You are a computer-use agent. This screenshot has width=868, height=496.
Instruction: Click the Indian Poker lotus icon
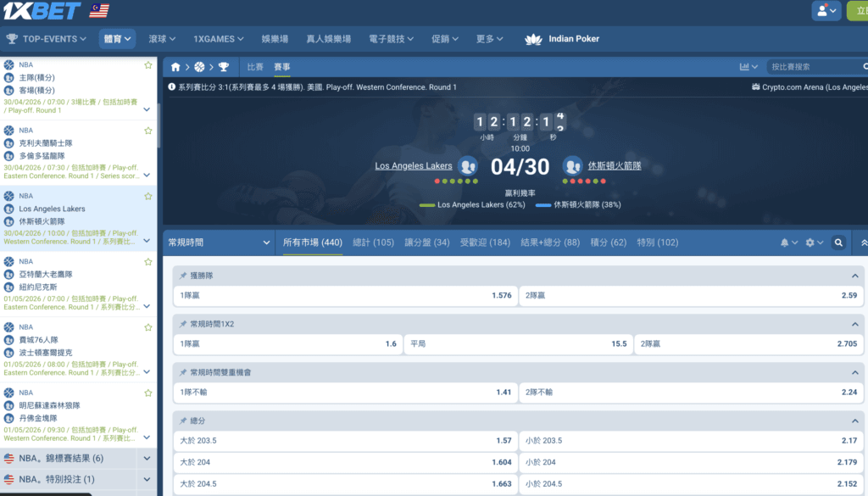533,39
